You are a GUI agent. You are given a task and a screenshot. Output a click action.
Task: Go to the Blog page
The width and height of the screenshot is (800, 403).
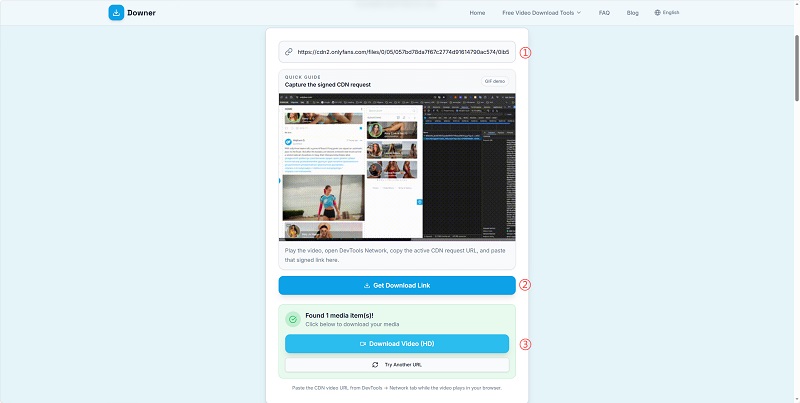coord(633,13)
